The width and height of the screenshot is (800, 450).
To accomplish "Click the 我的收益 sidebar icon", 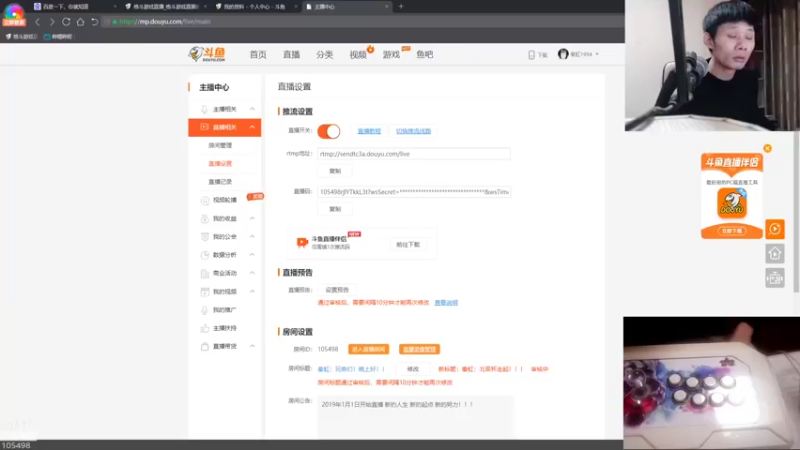I will (205, 218).
